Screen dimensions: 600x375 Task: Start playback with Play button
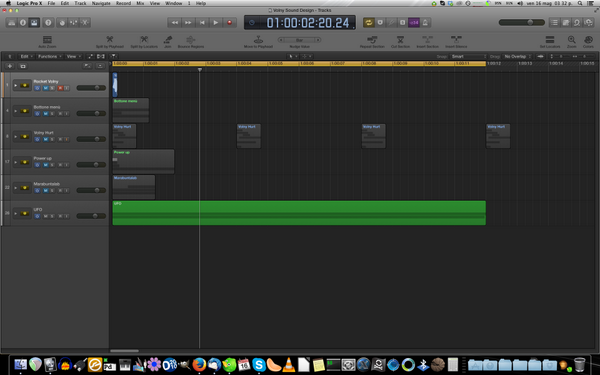216,23
